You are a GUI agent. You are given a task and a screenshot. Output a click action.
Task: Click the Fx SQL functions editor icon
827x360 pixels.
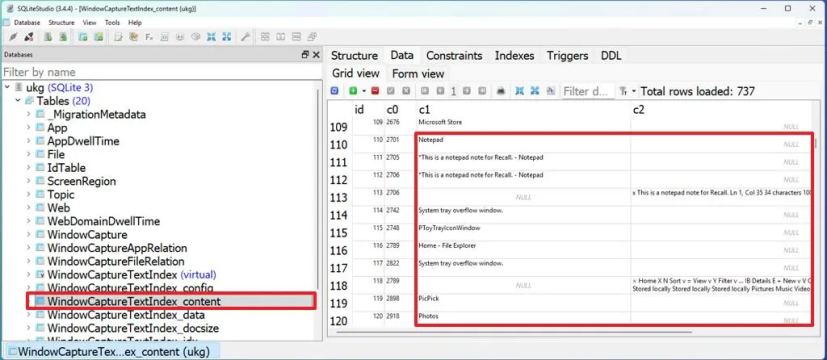coord(149,37)
